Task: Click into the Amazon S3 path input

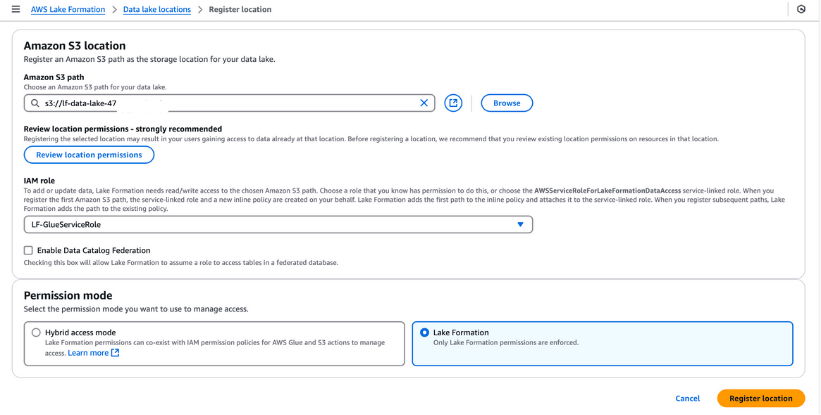Action: [229, 103]
